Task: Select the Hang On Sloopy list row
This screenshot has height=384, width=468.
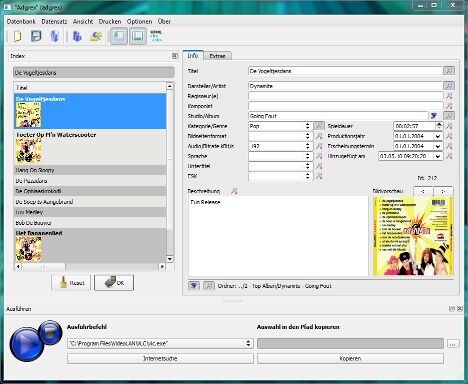Action: [90, 170]
